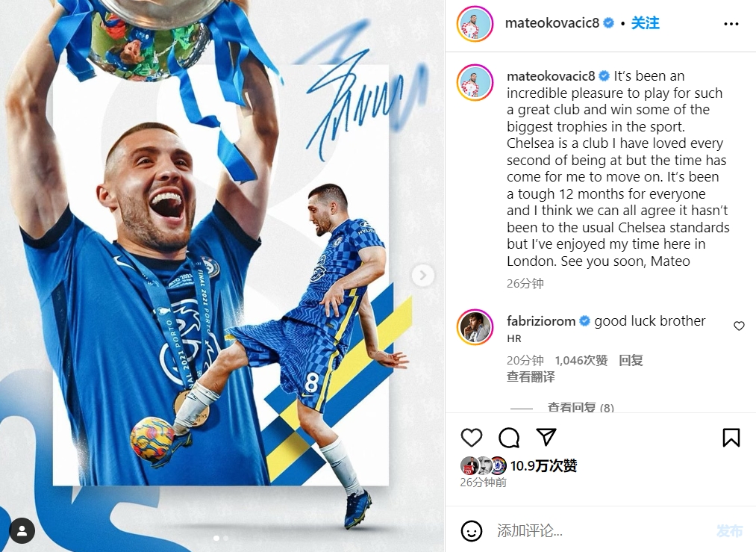The width and height of the screenshot is (756, 552).
Task: Like fabriziorom's comment heart
Action: coord(739,326)
